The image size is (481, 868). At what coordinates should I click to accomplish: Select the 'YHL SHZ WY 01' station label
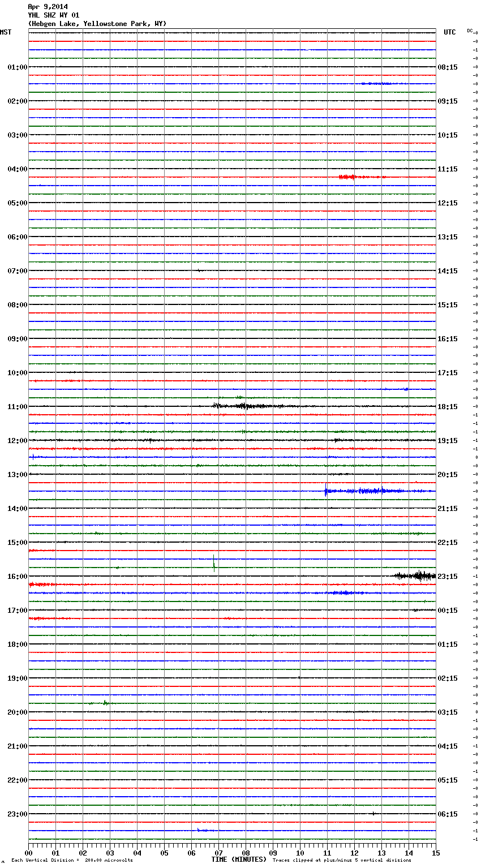point(54,15)
